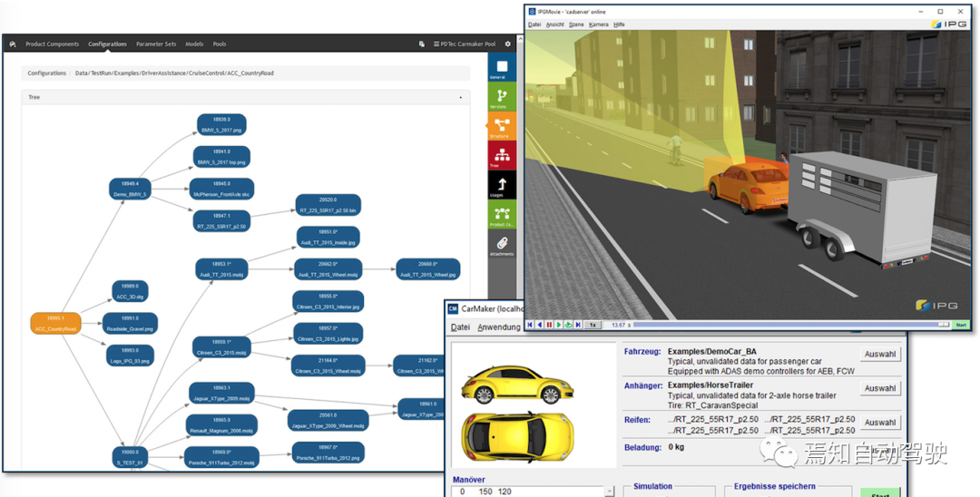Open settings gear in top bar
Screen dimensions: 980x497
pyautogui.click(x=507, y=44)
